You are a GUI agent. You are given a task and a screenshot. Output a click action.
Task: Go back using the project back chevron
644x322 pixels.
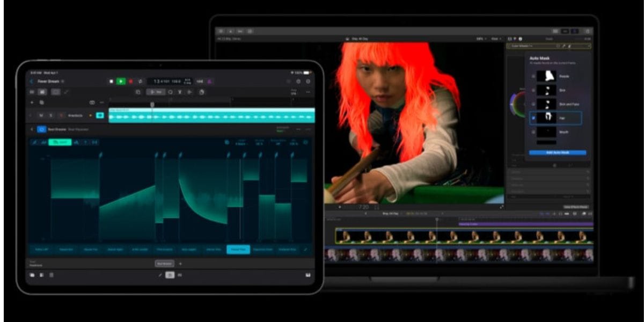(x=31, y=81)
